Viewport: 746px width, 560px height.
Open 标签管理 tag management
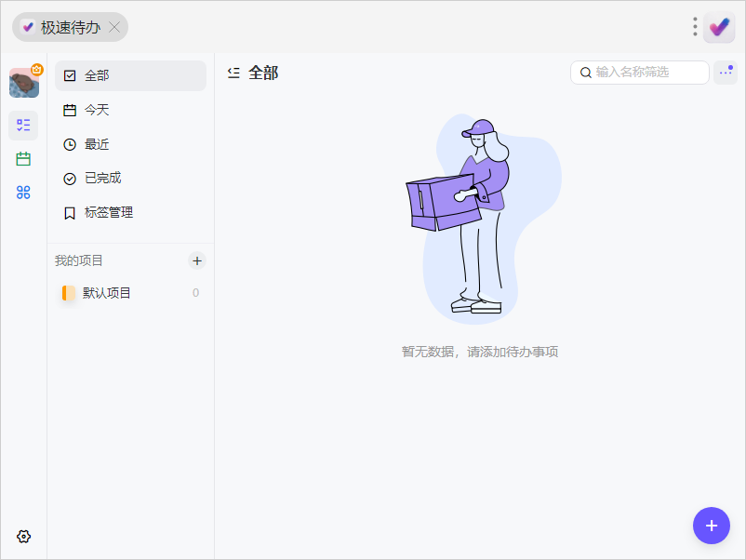[130, 213]
